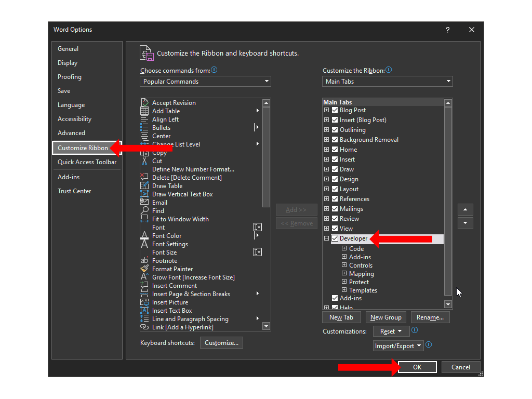Open the Trust Center category
The height and width of the screenshot is (399, 532).
(87, 191)
